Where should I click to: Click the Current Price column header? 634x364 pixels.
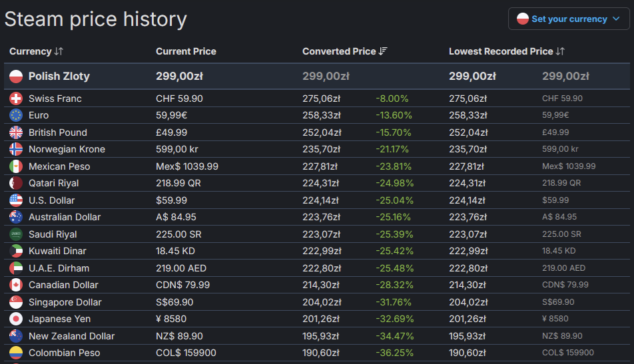pos(186,51)
